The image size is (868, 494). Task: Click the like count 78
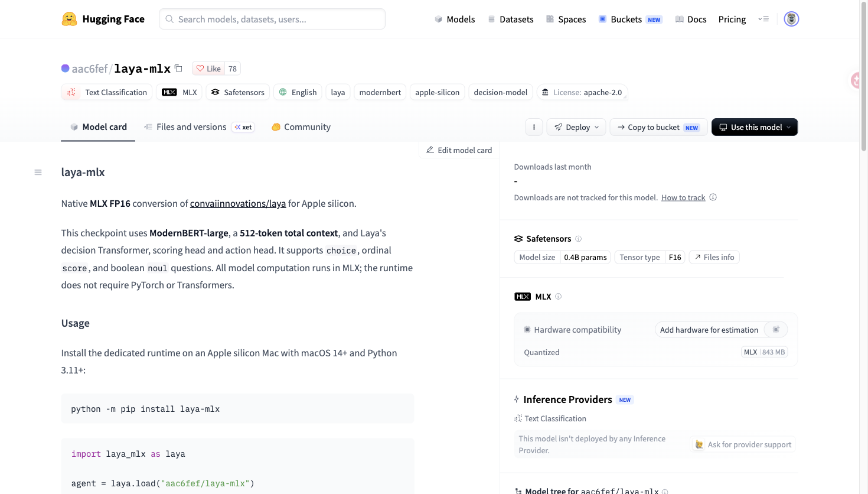[233, 69]
